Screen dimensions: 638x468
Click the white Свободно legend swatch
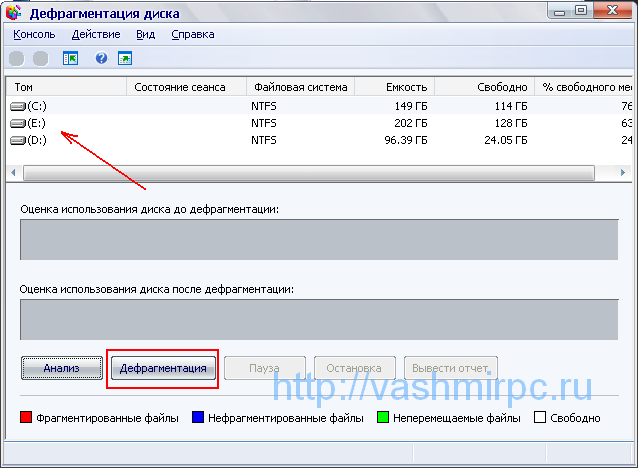click(540, 417)
